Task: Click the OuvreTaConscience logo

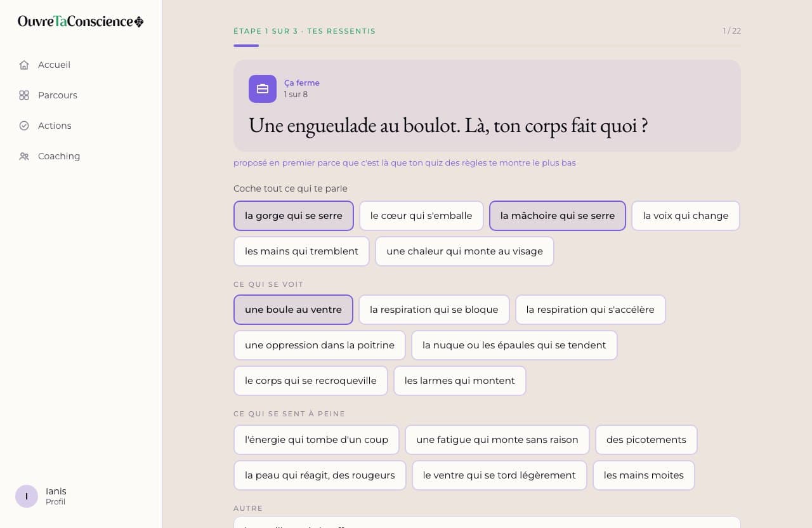Action: click(x=81, y=22)
